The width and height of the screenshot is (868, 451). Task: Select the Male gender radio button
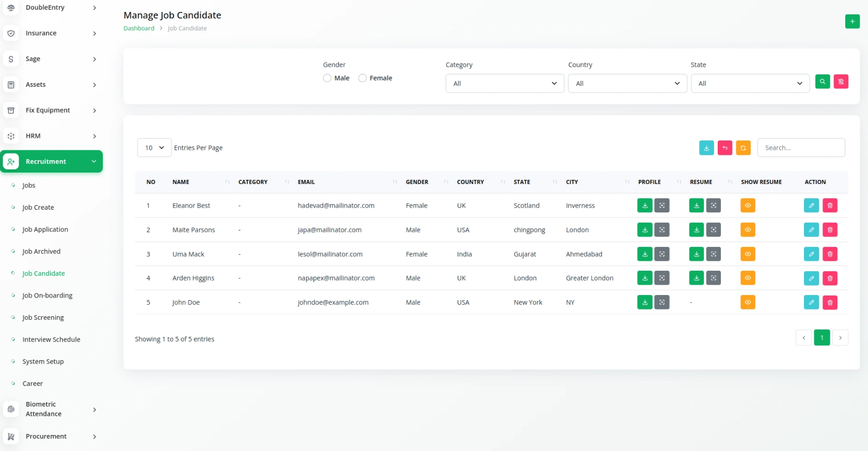327,78
